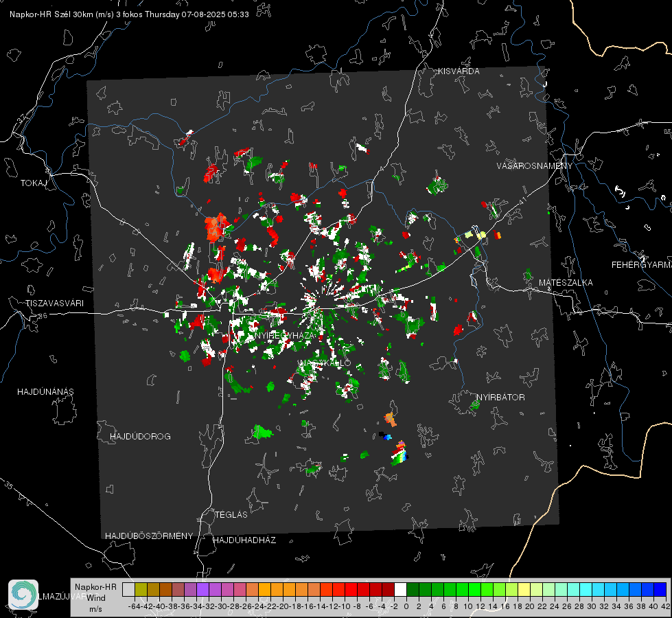This screenshot has height=618, width=672.
Task: Click the MÁTÉSZALKA city label
Action: [x=566, y=282]
